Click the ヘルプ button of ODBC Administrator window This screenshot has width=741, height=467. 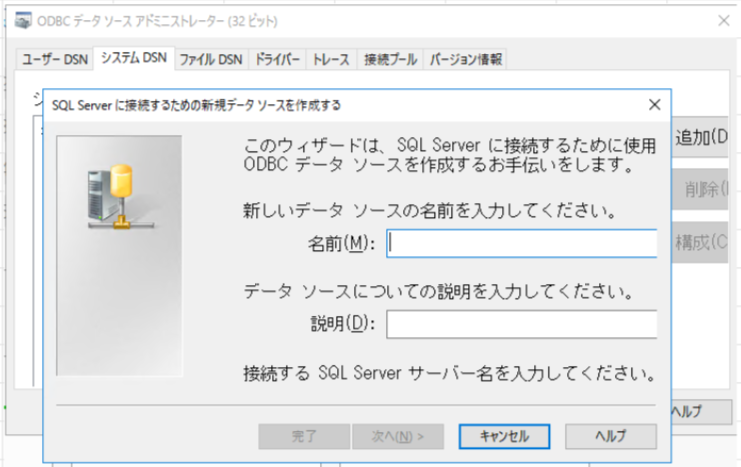[x=701, y=412]
